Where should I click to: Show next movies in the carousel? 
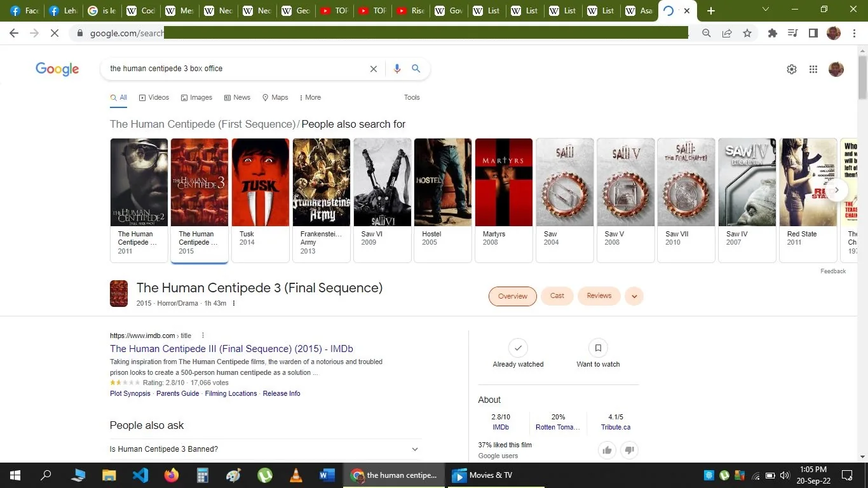click(x=837, y=190)
